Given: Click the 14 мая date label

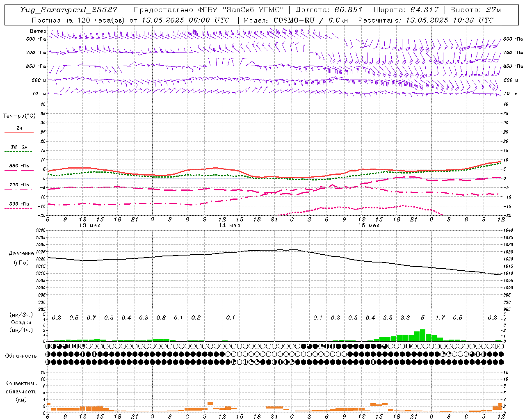Looking at the screenshot, I should (229, 226).
